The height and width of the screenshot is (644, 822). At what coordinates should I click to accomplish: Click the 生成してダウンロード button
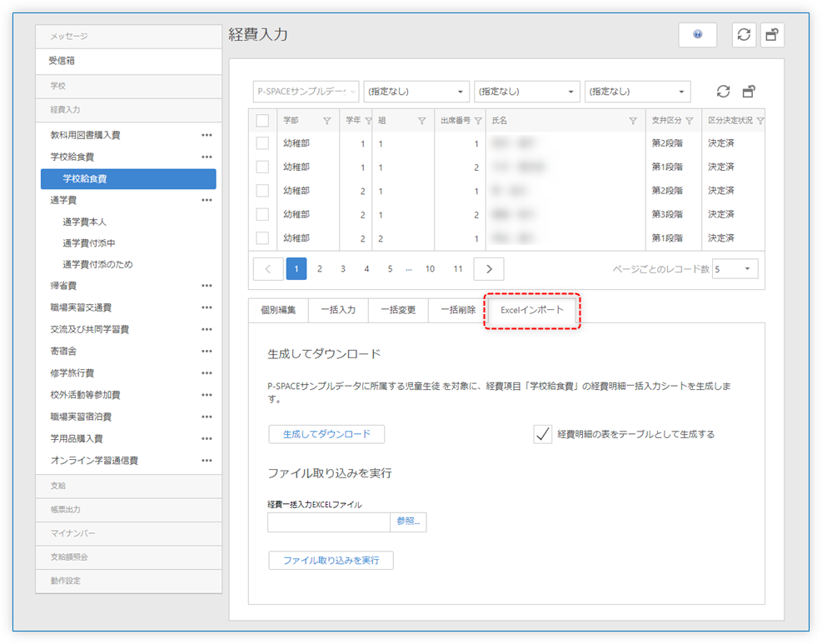pos(326,434)
